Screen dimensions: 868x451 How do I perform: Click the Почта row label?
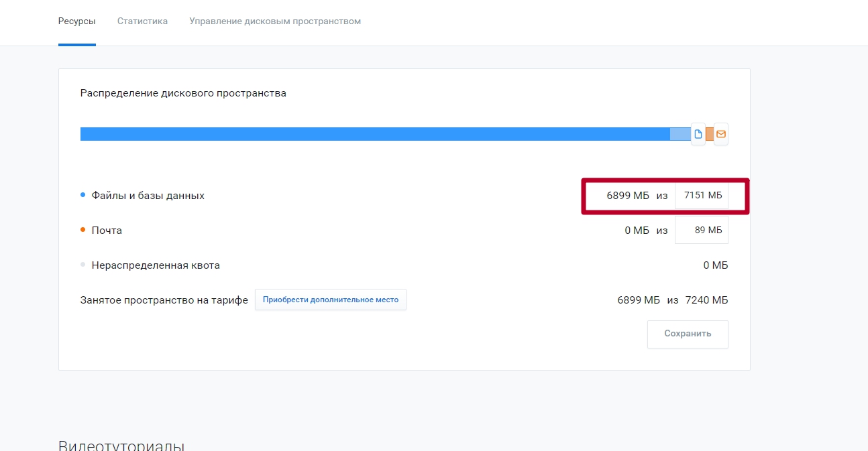[107, 231]
